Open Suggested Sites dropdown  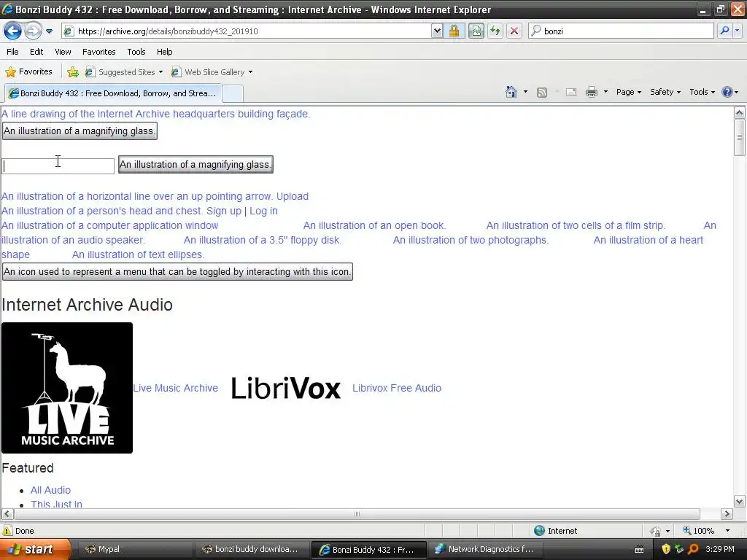tap(124, 72)
